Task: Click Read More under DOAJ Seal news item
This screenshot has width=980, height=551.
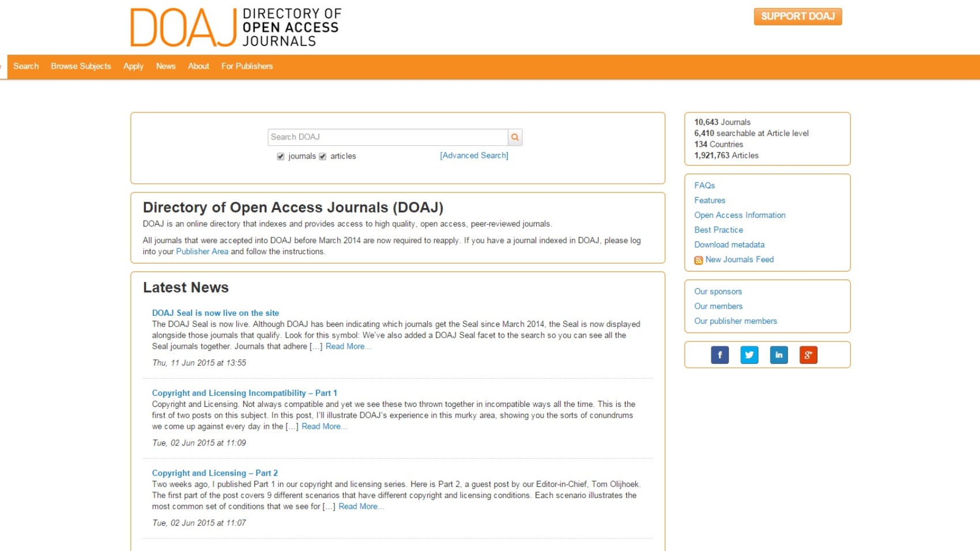Action: click(x=348, y=346)
